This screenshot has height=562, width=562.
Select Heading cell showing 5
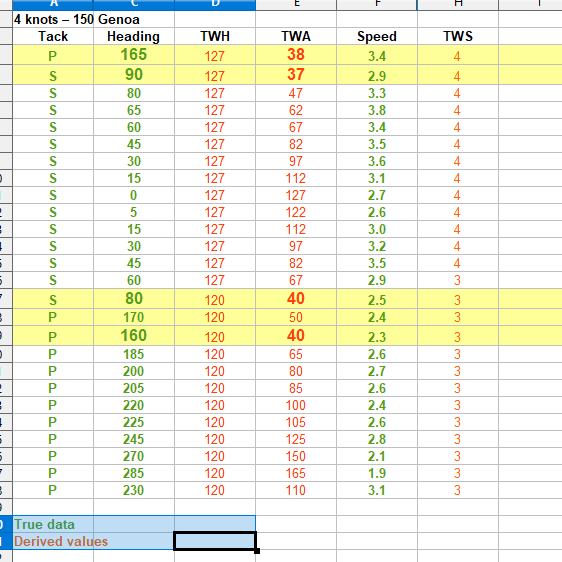pyautogui.click(x=134, y=212)
